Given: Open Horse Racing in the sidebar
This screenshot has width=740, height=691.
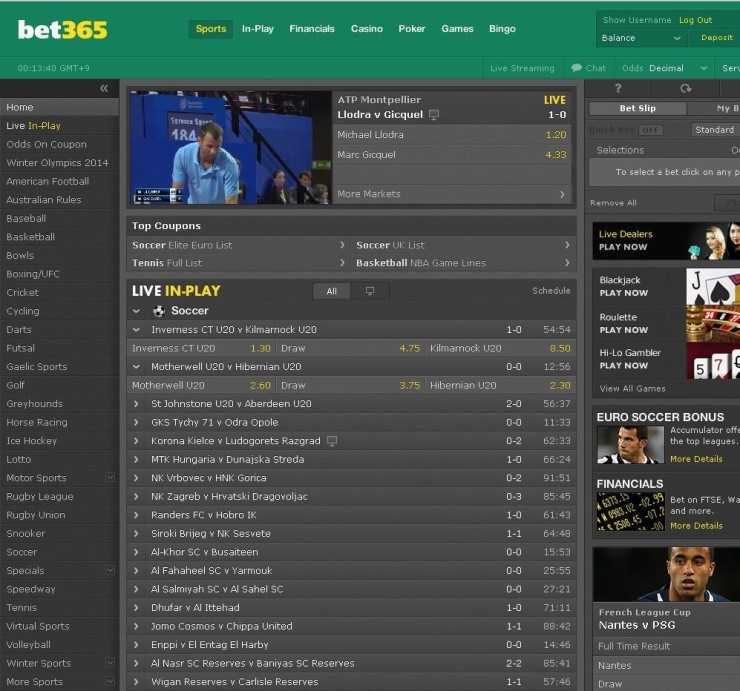Looking at the screenshot, I should coord(59,422).
